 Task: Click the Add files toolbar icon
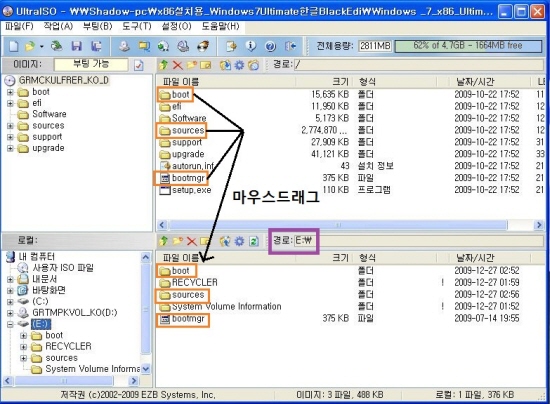(231, 46)
